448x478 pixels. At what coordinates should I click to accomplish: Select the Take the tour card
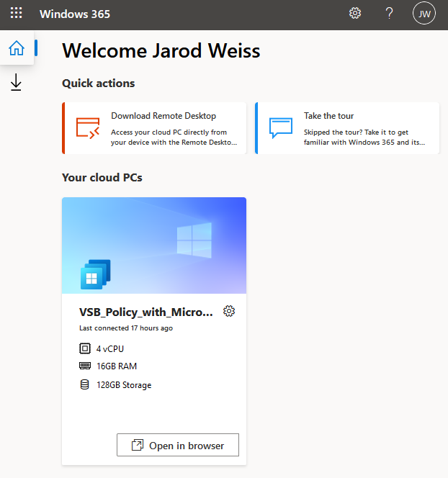(347, 128)
